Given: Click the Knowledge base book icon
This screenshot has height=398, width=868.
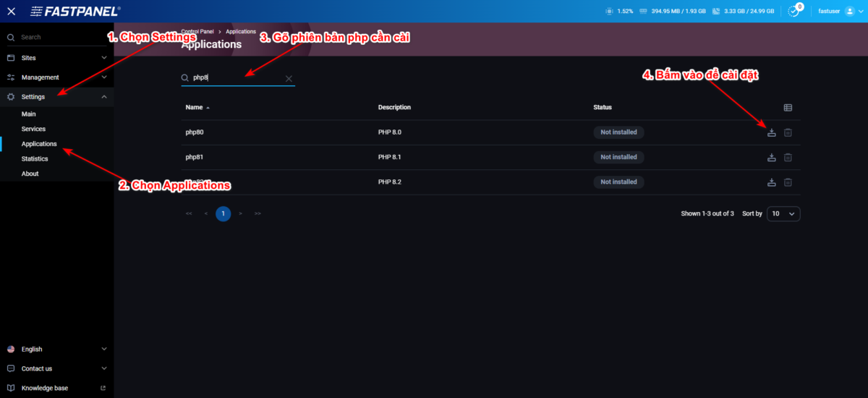Looking at the screenshot, I should (11, 388).
